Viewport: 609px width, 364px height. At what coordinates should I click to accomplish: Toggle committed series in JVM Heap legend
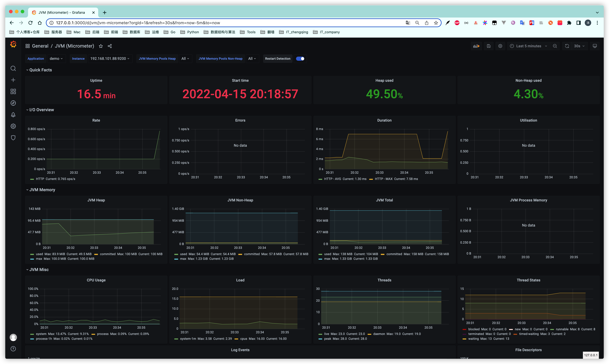point(108,254)
